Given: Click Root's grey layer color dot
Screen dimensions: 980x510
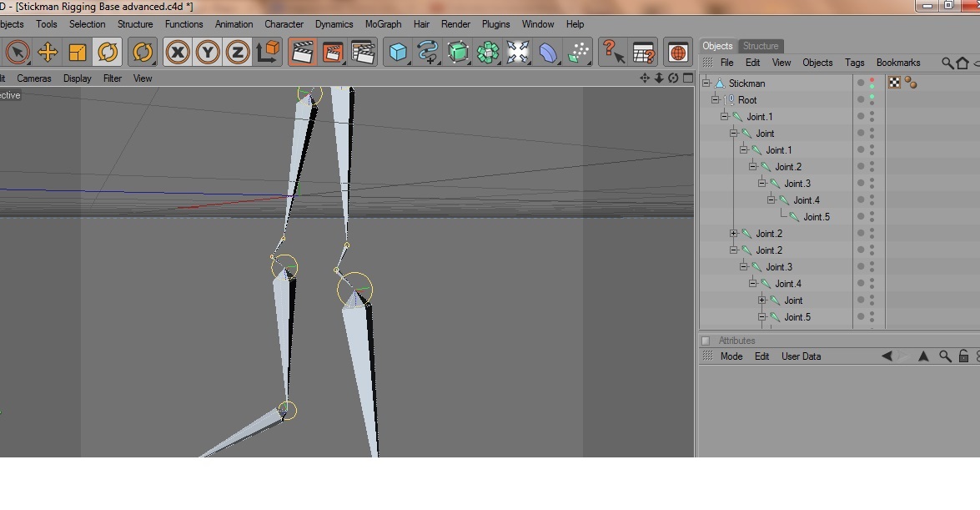Looking at the screenshot, I should tap(861, 99).
